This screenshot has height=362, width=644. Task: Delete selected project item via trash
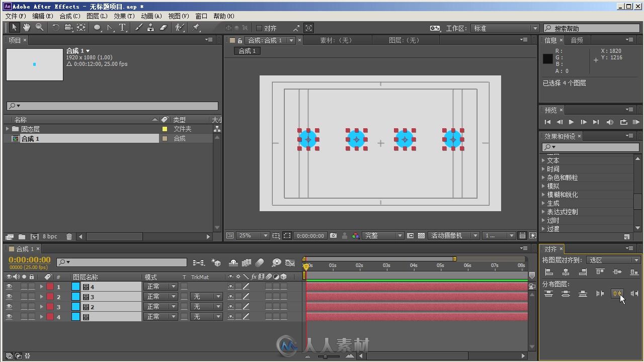[x=69, y=236]
